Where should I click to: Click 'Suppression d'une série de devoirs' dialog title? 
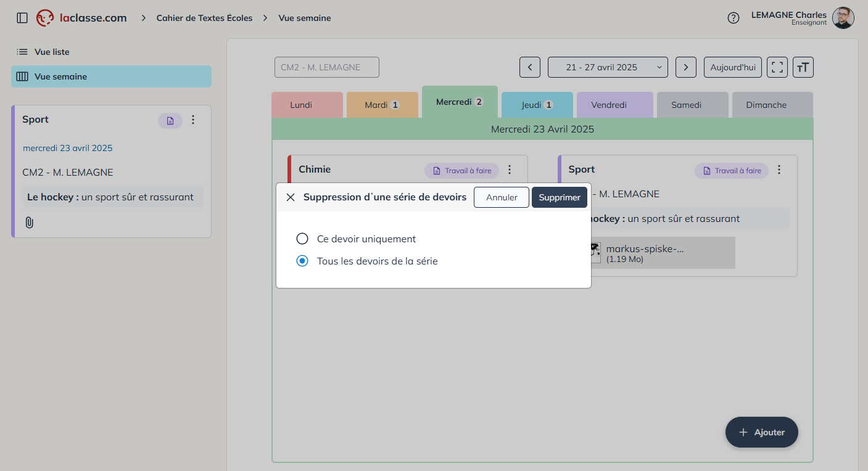[x=385, y=197]
